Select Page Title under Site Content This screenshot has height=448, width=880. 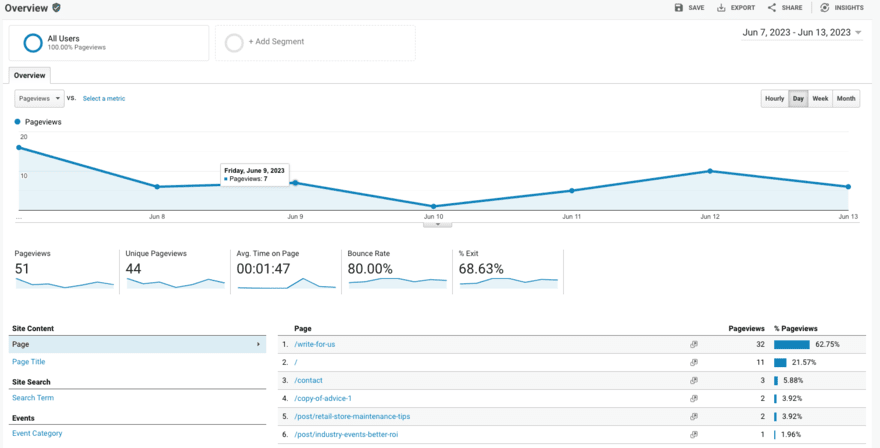coord(28,362)
